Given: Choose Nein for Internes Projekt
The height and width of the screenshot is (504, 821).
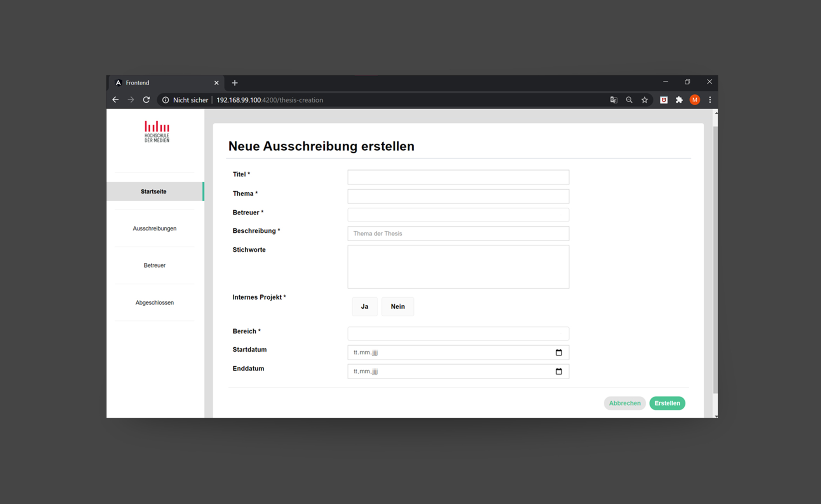Looking at the screenshot, I should [397, 307].
